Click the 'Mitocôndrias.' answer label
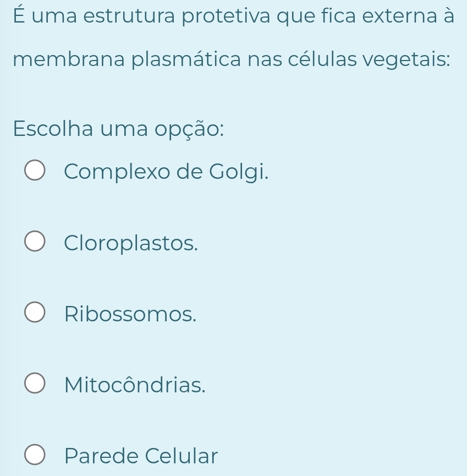 click(135, 385)
